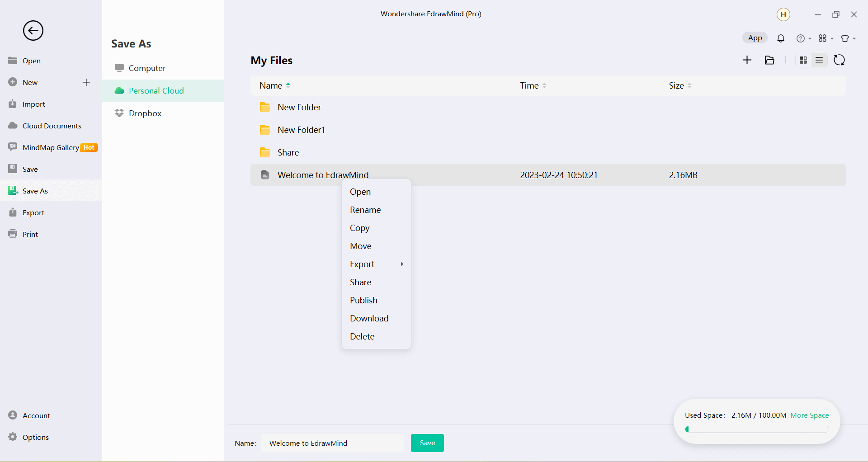The image size is (868, 462).
Task: Select Personal Cloud save location
Action: point(163,90)
